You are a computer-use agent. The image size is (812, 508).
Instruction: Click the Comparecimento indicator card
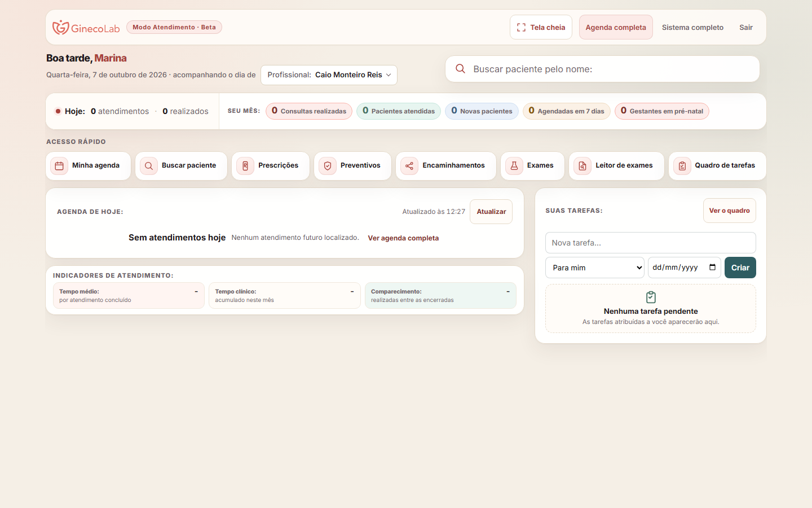(440, 296)
